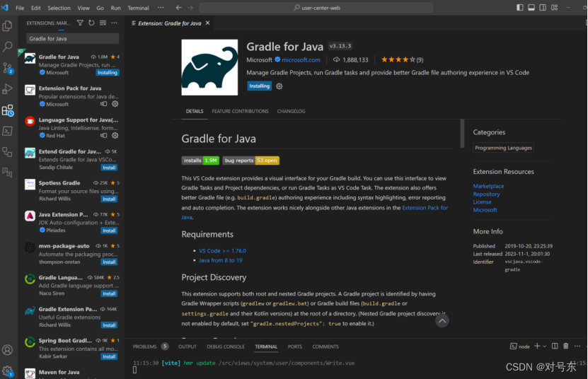Image resolution: width=588 pixels, height=379 pixels.
Task: Go forward using navigation arrow
Action: point(190,8)
